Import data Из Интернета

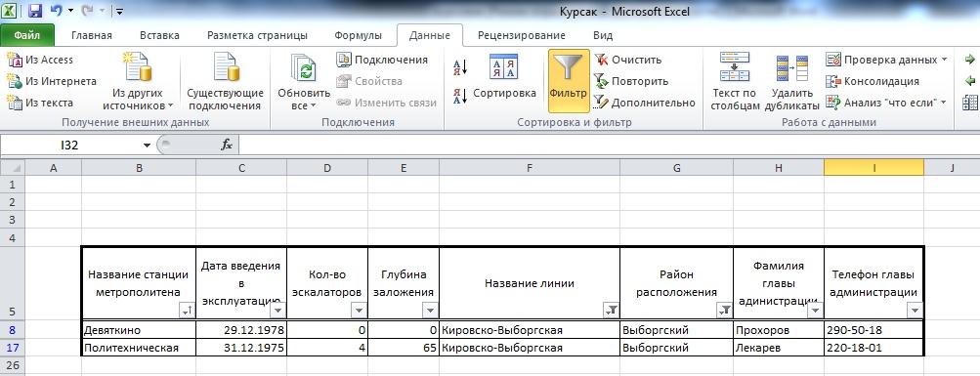click(51, 81)
